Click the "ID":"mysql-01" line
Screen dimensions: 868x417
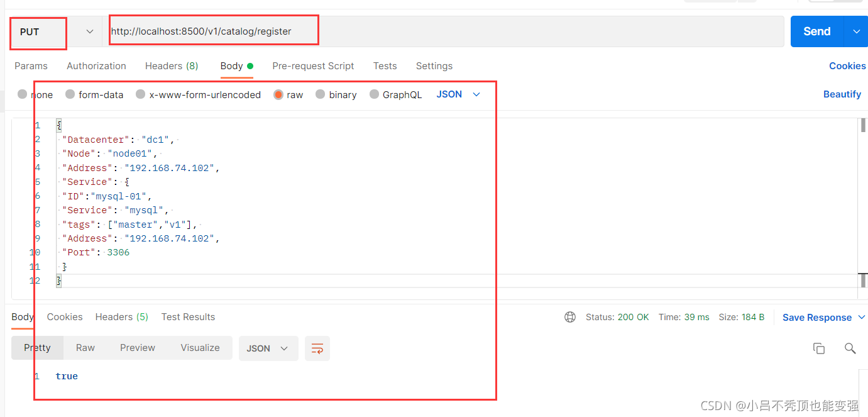(x=107, y=196)
